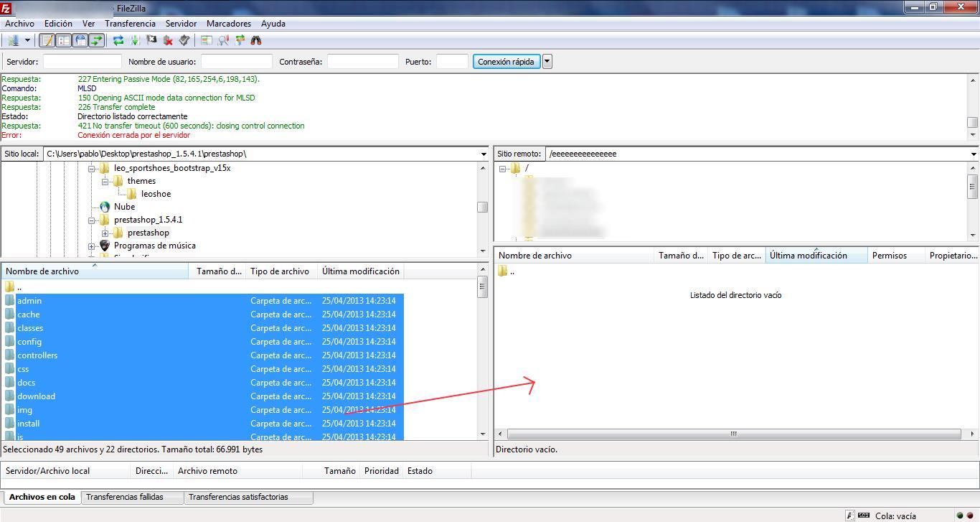Open the Transferencia menu
The height and width of the screenshot is (522, 980).
[x=130, y=24]
